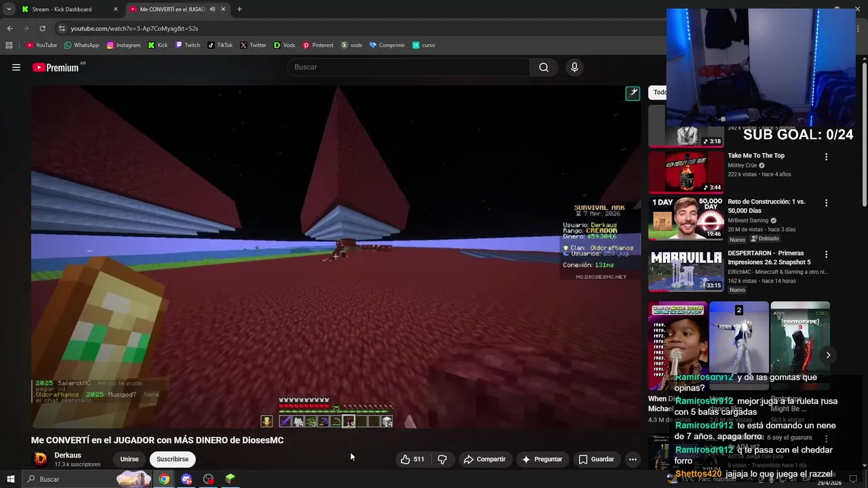868x488 pixels.
Task: Open Twitter bookmark
Action: (253, 45)
